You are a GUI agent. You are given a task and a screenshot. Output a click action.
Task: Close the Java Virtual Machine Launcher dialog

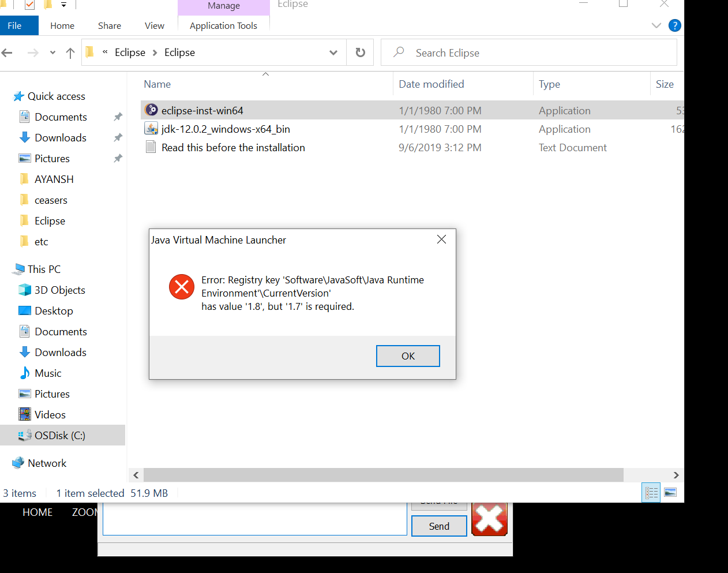point(441,239)
